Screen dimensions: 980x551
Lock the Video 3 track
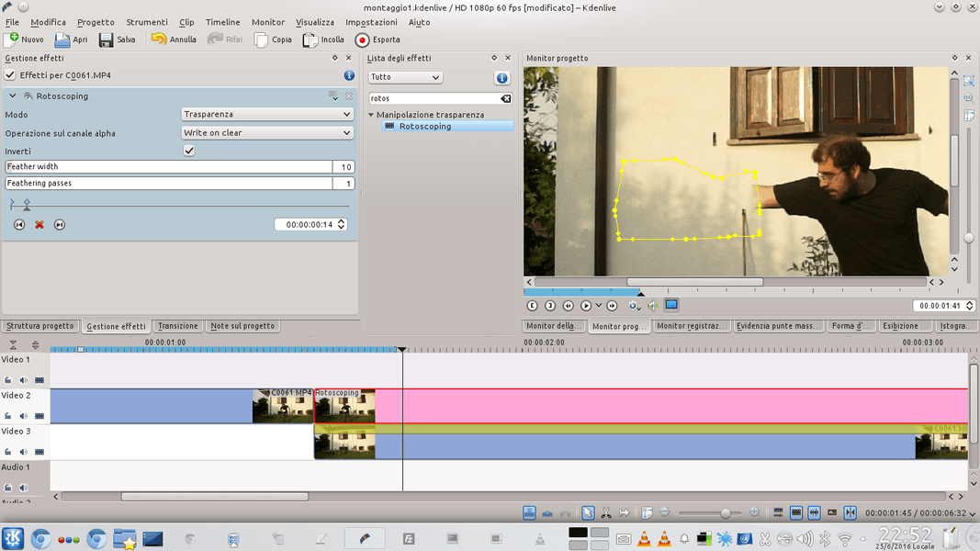click(7, 451)
